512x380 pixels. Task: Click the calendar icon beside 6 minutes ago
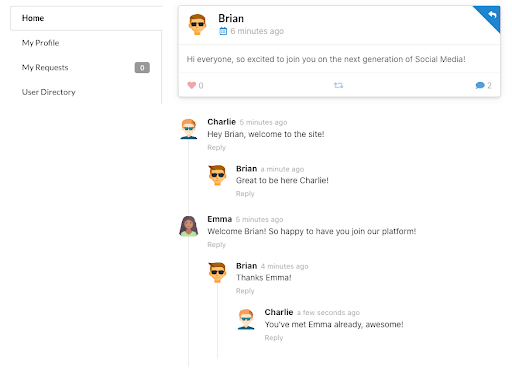pyautogui.click(x=223, y=31)
